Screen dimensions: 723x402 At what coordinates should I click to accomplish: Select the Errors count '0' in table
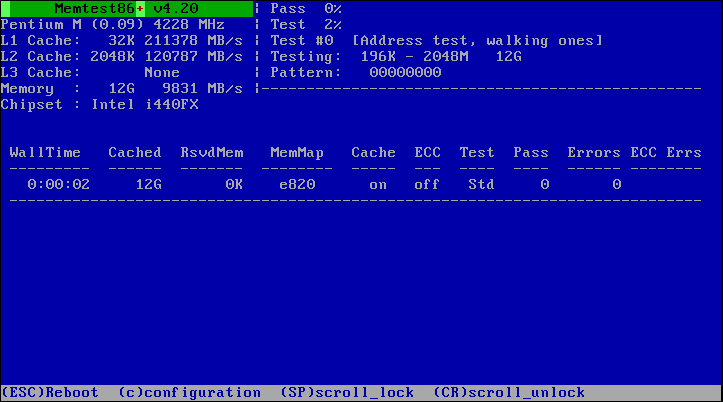coord(616,184)
